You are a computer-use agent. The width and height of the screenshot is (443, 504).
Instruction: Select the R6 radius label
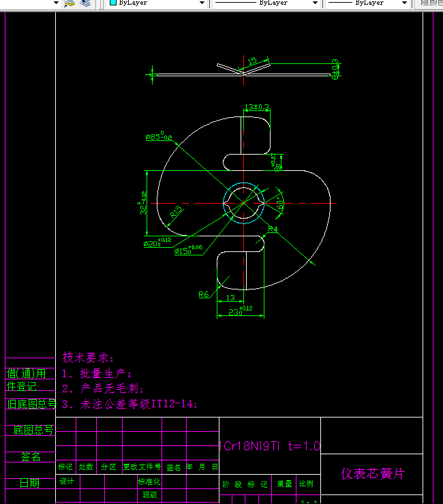pyautogui.click(x=204, y=294)
